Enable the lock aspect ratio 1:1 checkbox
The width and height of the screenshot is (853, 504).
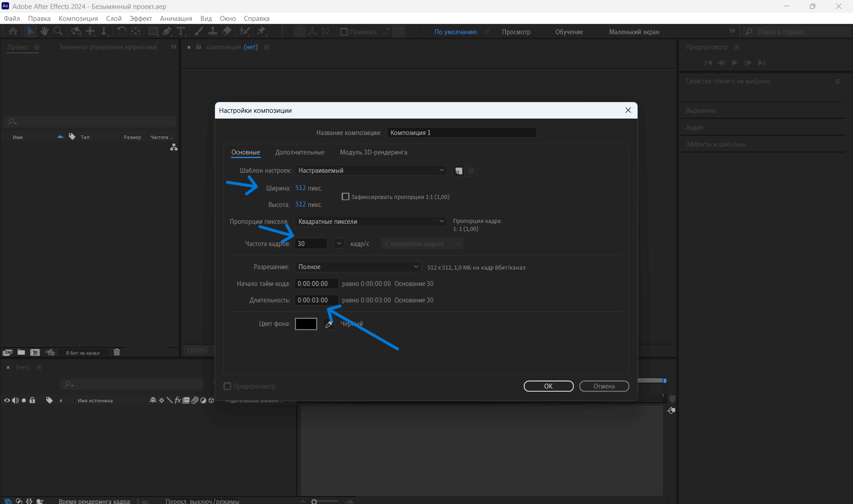click(x=345, y=196)
